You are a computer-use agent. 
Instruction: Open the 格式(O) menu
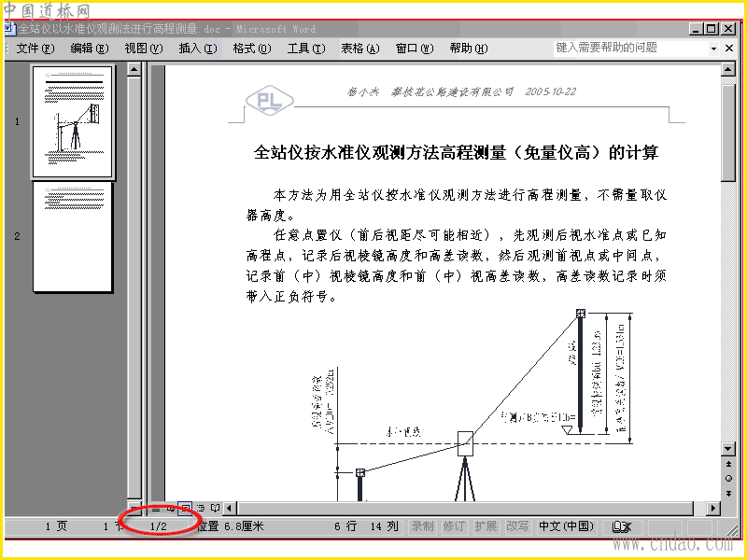point(252,49)
